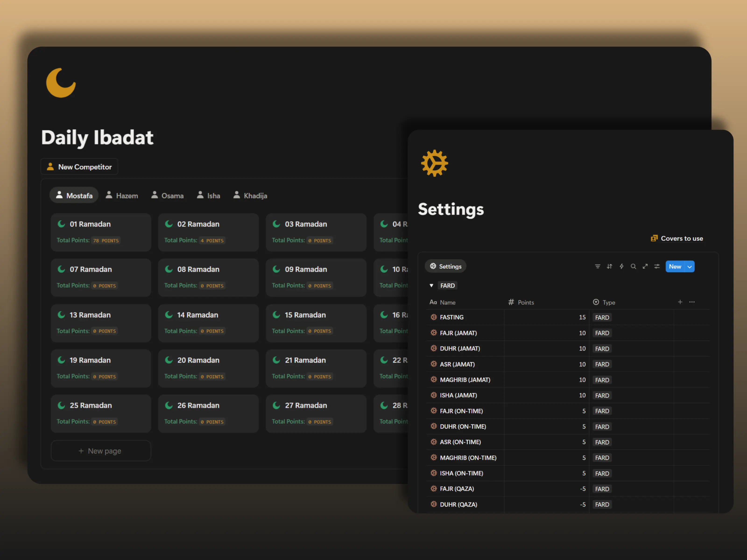
Task: Search within the Settings database
Action: tap(634, 266)
